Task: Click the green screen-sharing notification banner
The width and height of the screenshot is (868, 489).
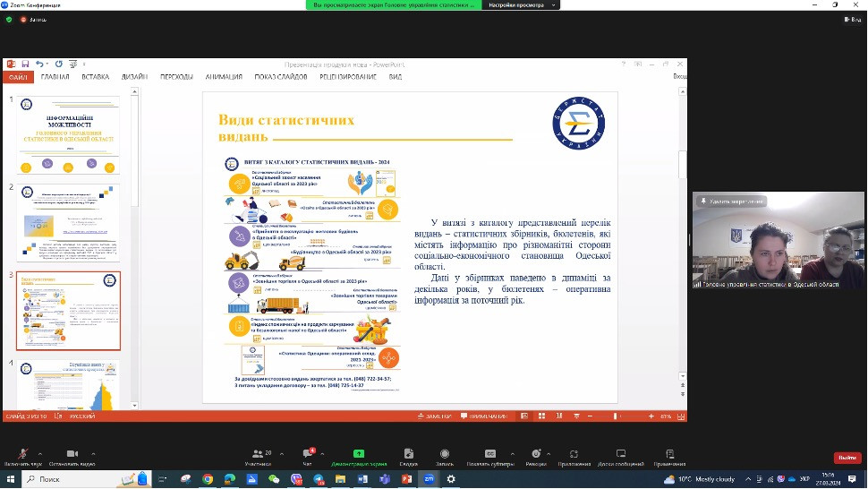Action: [394, 5]
